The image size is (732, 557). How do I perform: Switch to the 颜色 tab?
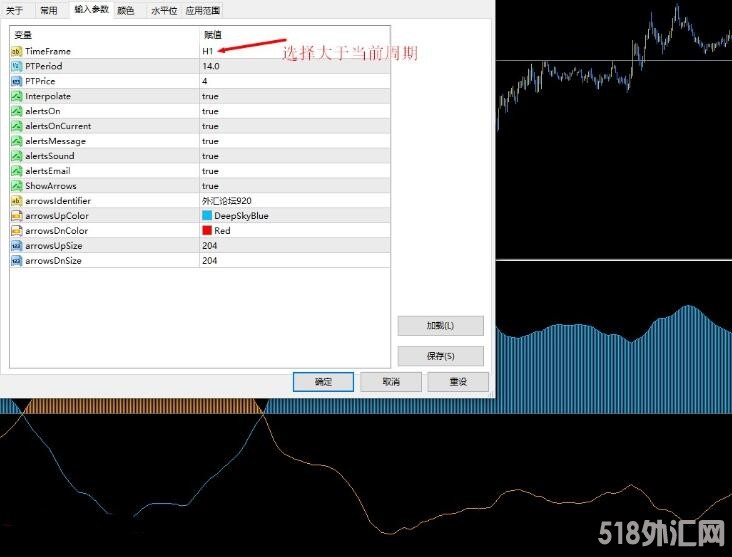click(x=126, y=10)
